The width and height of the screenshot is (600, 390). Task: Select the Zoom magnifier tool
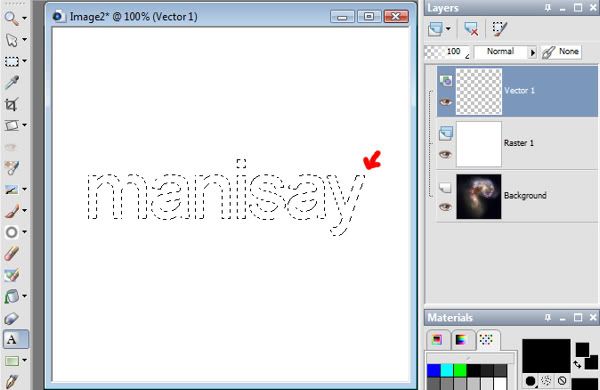(x=11, y=18)
